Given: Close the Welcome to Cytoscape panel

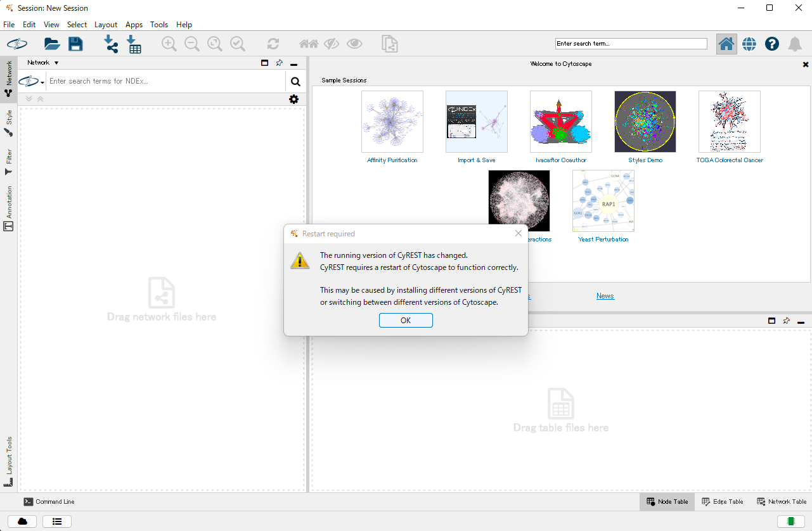Looking at the screenshot, I should (806, 65).
